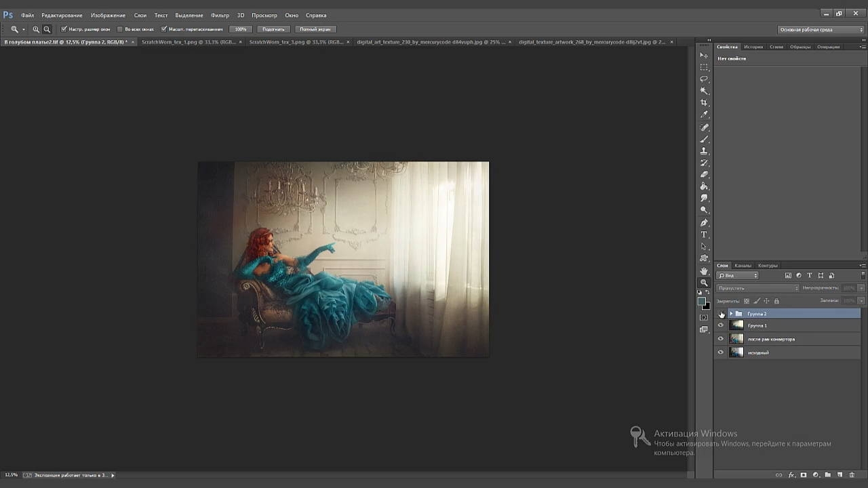Screen dimensions: 868x488
Task: Select the Eyedropper tool
Action: point(704,115)
